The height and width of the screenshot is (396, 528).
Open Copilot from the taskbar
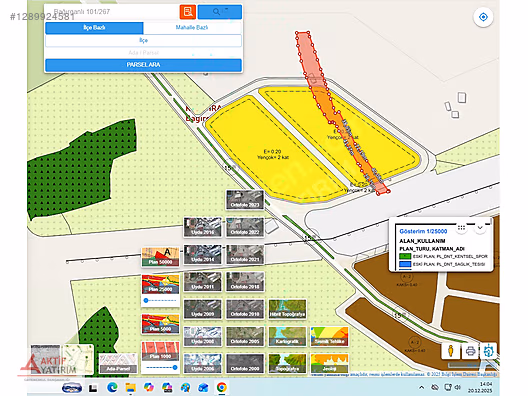click(148, 388)
